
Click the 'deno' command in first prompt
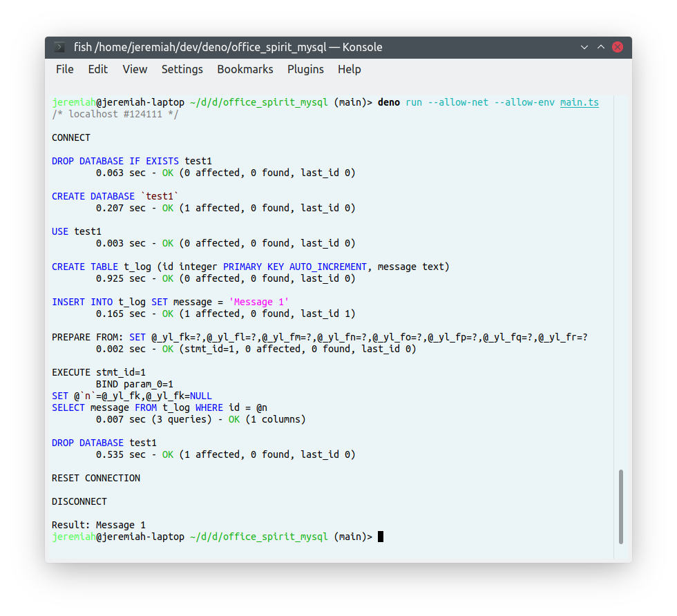click(x=389, y=102)
